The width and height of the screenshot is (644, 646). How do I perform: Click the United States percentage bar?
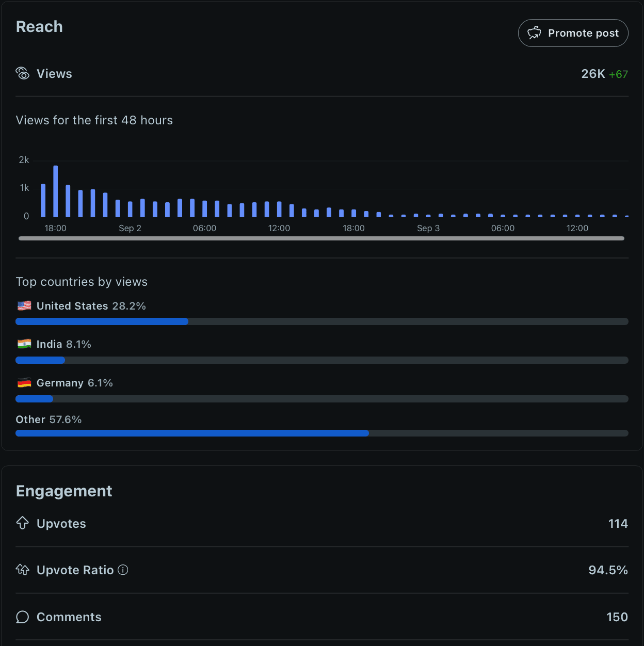tap(102, 321)
